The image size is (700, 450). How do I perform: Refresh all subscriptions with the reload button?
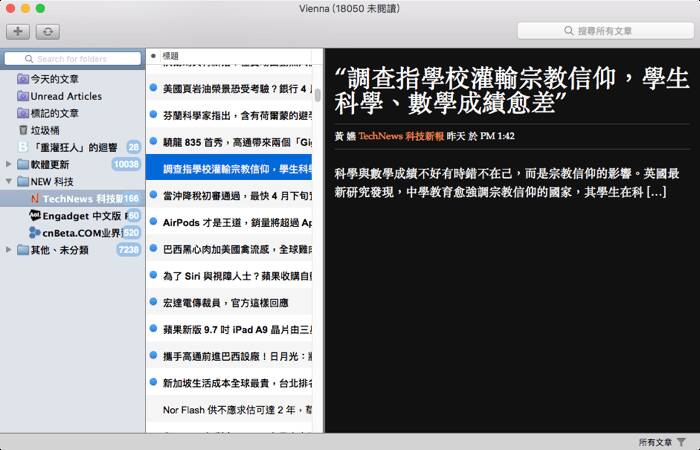click(x=48, y=31)
